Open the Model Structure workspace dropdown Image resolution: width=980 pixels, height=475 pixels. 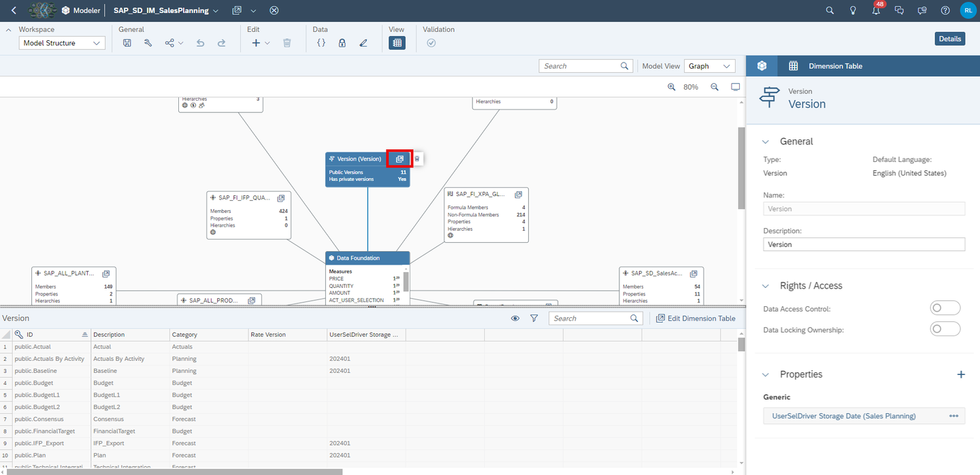(62, 43)
